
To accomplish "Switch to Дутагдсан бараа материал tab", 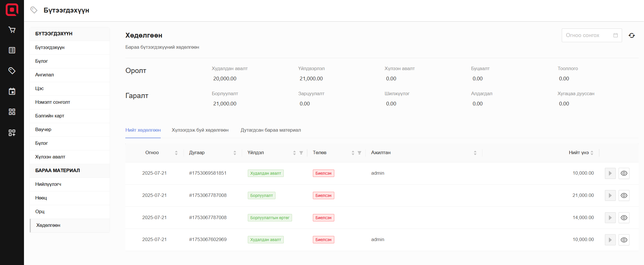I will (270, 130).
